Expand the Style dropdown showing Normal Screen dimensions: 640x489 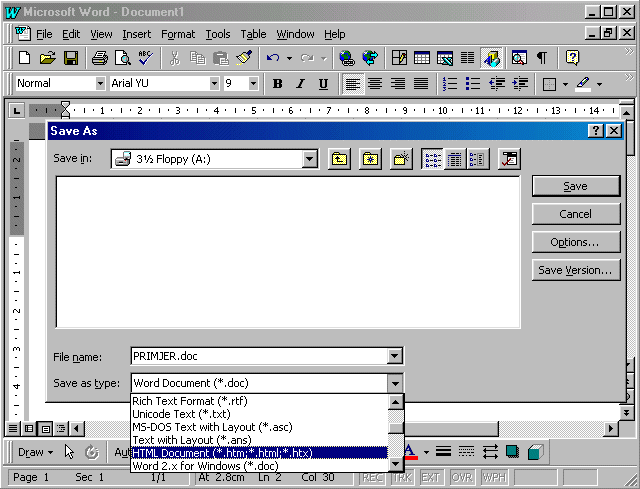(x=100, y=84)
